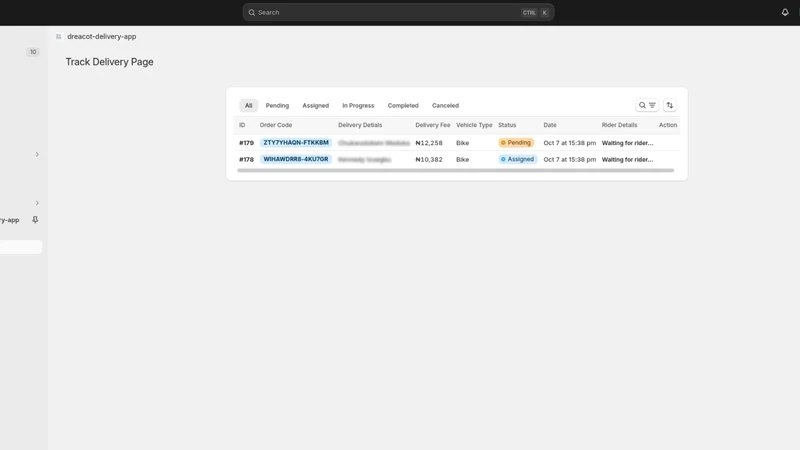Click the Date column header
Image resolution: width=800 pixels, height=450 pixels.
pos(550,125)
